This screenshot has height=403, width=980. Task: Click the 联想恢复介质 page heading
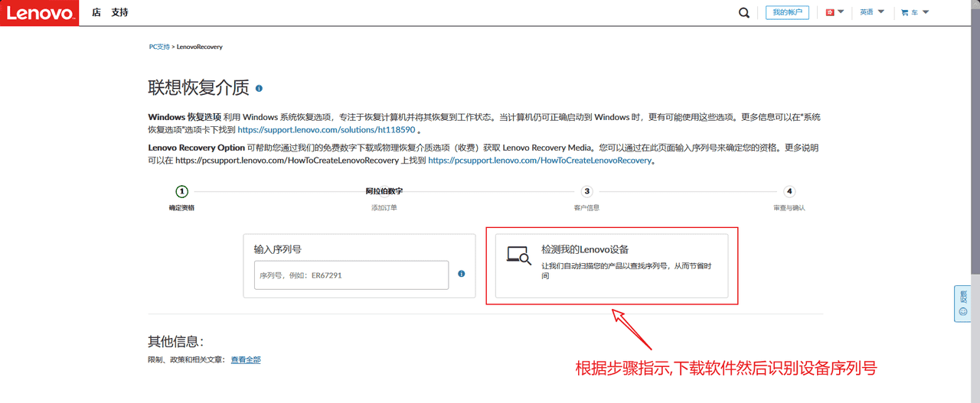pos(198,88)
